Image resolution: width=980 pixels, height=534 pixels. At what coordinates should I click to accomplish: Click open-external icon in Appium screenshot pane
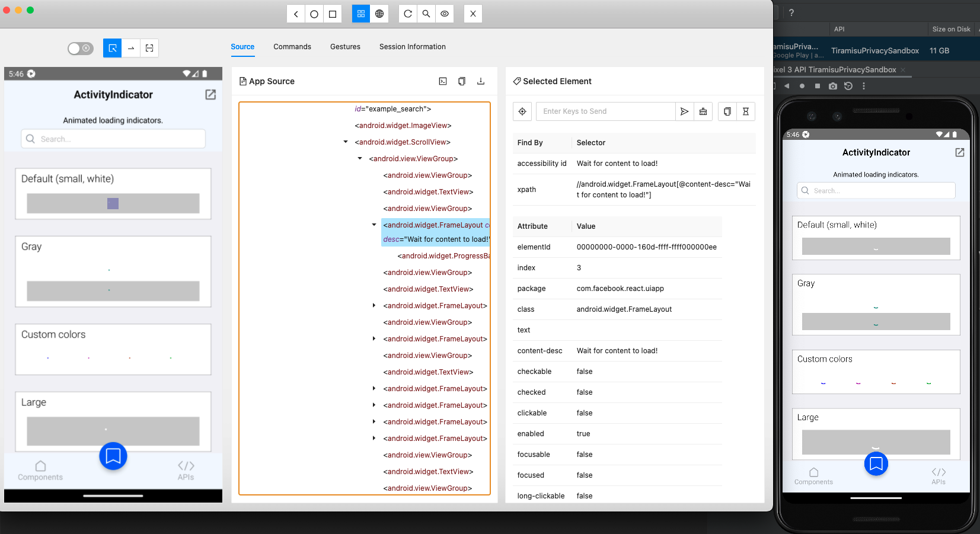(x=210, y=95)
